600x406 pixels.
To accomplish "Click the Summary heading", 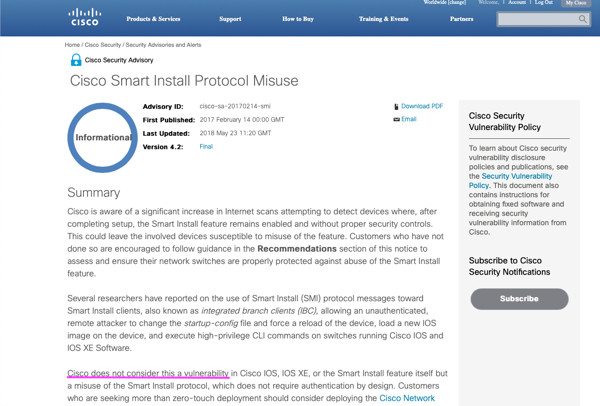I will pyautogui.click(x=94, y=192).
